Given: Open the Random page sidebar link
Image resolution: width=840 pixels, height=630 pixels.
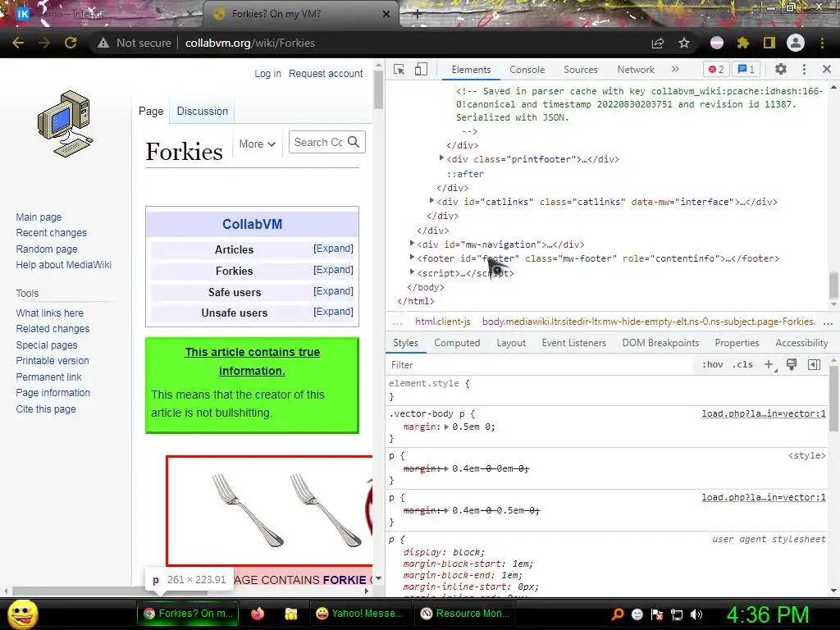Looking at the screenshot, I should point(47,249).
